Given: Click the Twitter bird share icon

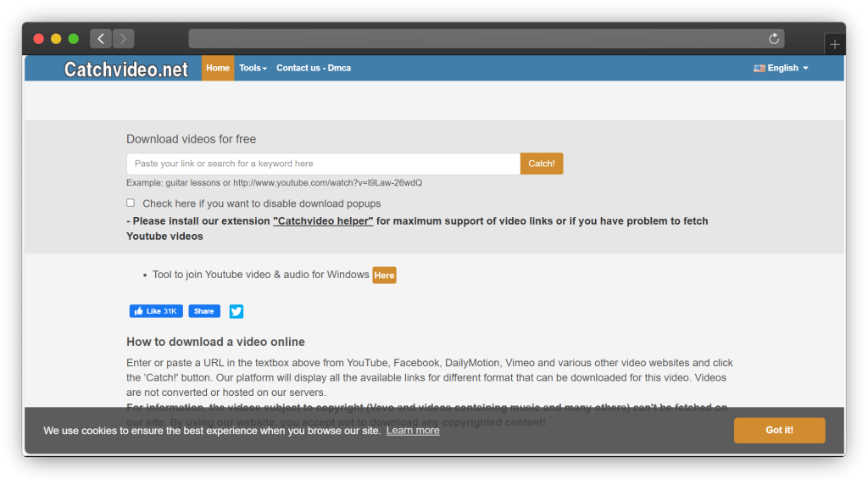Looking at the screenshot, I should [x=236, y=311].
